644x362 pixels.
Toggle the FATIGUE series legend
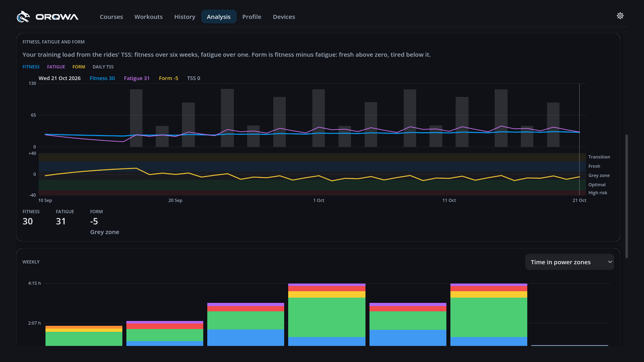(x=56, y=67)
